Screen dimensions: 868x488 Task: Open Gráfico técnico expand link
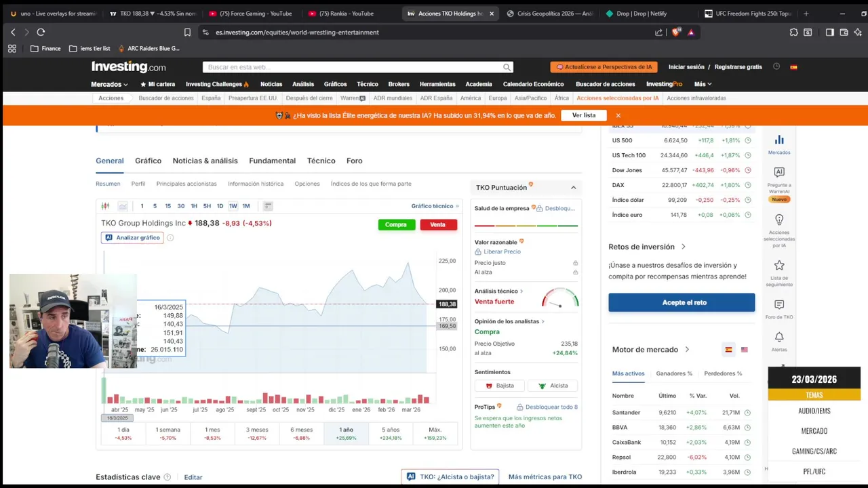[x=435, y=206]
